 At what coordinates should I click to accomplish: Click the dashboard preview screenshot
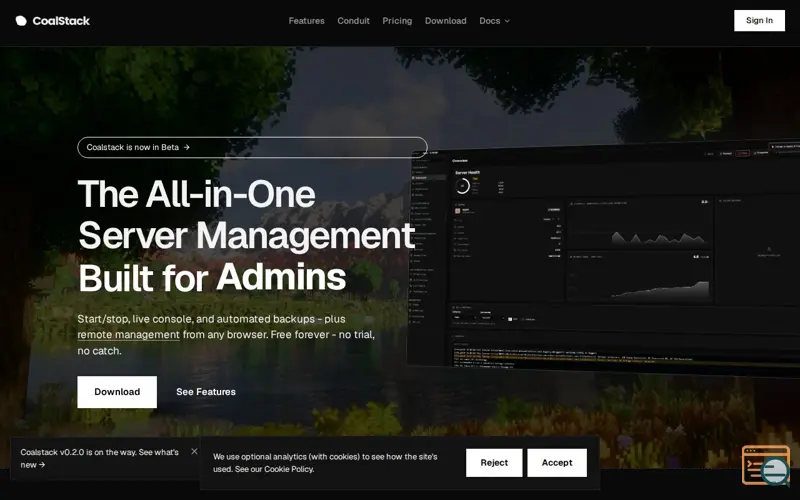[605, 258]
